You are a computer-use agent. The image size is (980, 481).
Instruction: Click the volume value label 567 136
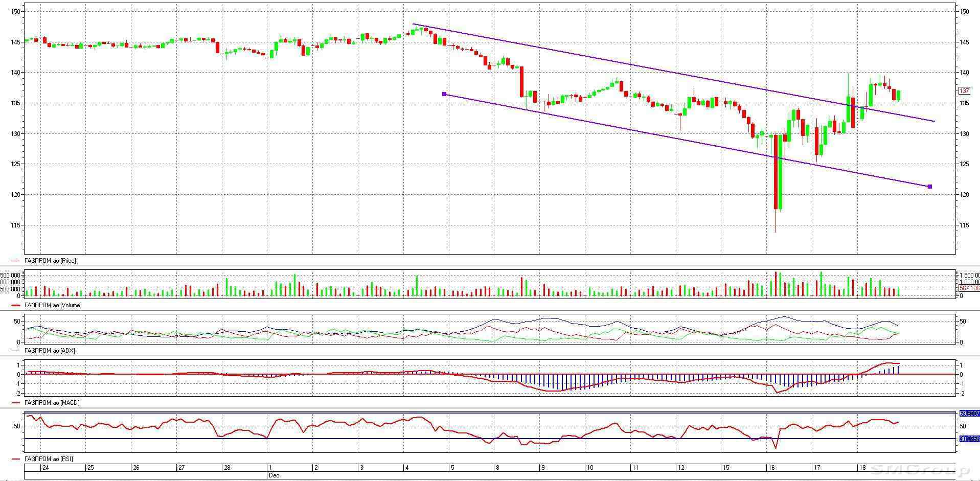click(x=969, y=288)
